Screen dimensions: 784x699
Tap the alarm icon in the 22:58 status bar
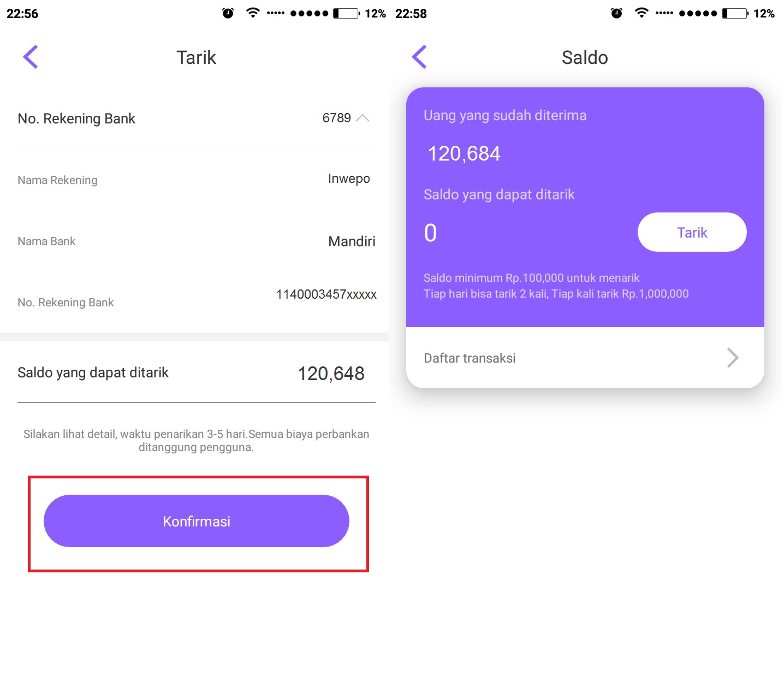617,13
